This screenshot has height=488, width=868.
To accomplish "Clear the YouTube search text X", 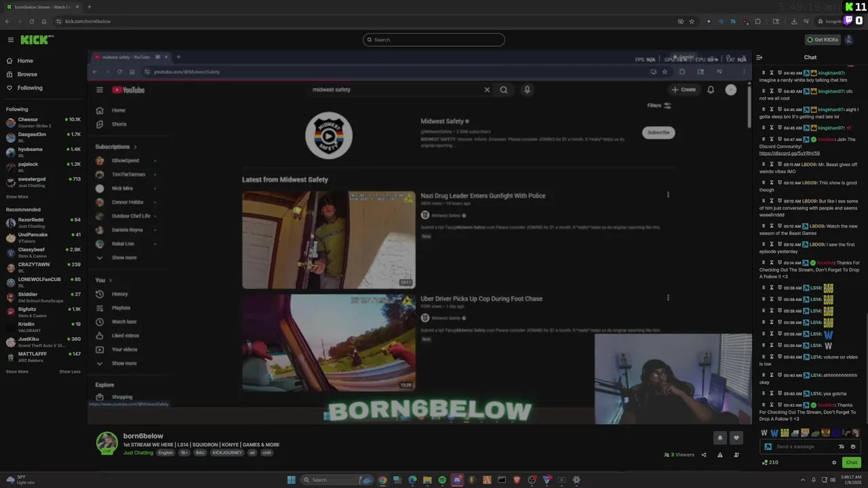I will coord(487,89).
